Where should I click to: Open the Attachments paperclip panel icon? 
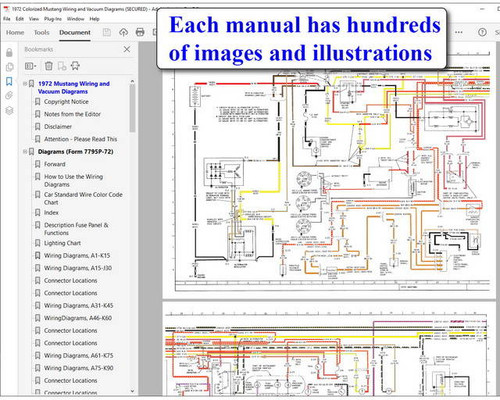click(x=9, y=96)
